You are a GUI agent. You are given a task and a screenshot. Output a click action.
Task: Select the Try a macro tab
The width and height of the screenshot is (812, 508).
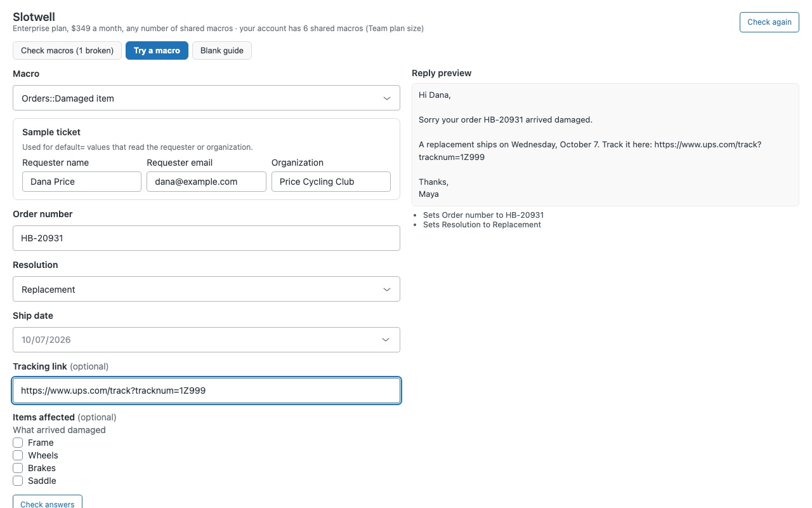[x=157, y=51]
